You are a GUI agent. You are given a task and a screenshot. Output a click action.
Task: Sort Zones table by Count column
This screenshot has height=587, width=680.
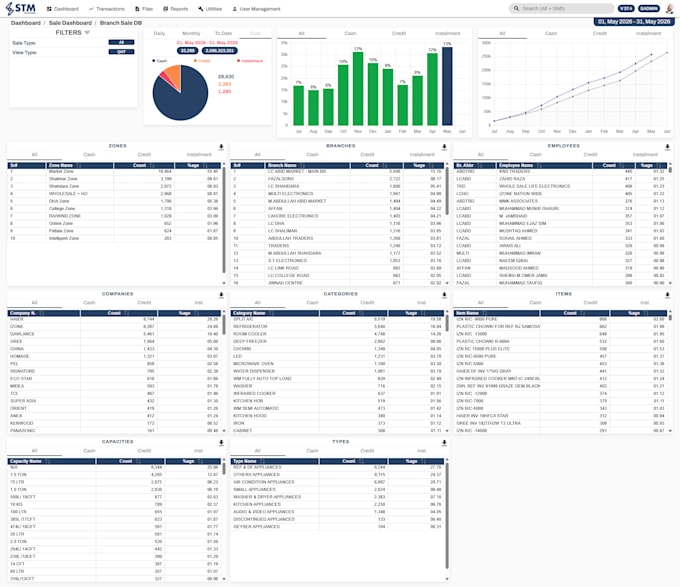[144, 165]
